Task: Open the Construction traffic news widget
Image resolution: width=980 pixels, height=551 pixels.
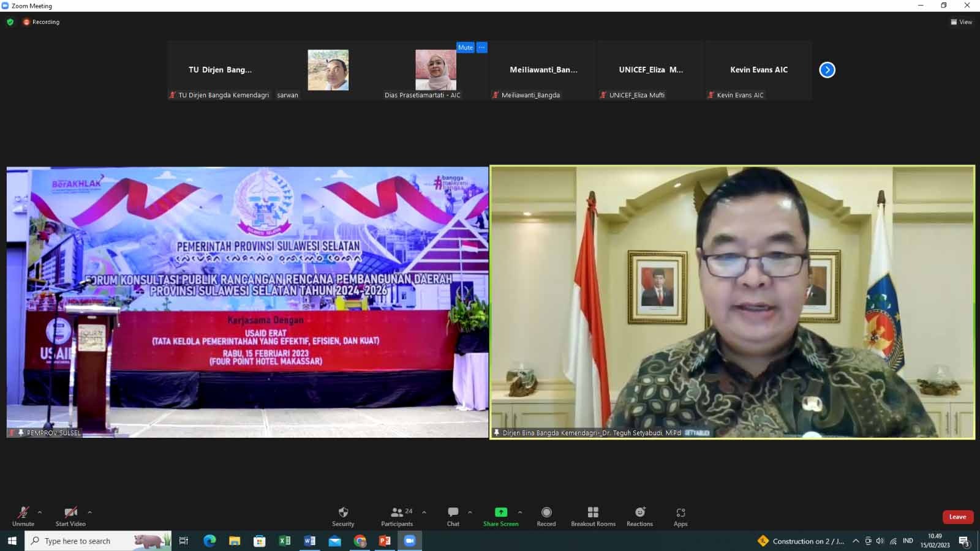Action: pyautogui.click(x=801, y=541)
